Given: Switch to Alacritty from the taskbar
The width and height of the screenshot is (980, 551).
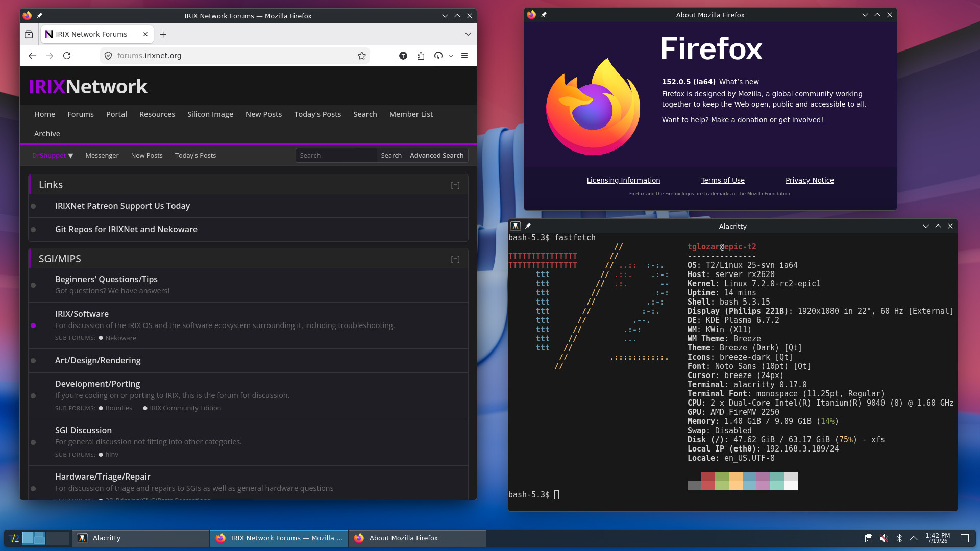Looking at the screenshot, I should click(140, 538).
